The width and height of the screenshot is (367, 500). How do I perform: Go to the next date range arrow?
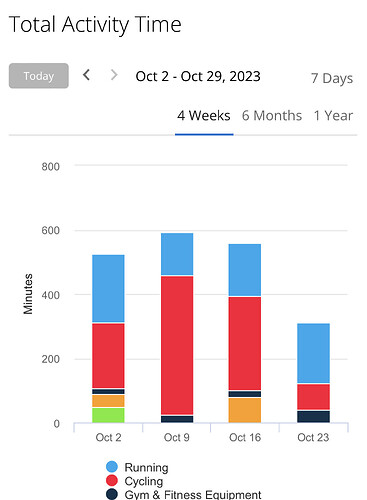click(x=114, y=75)
